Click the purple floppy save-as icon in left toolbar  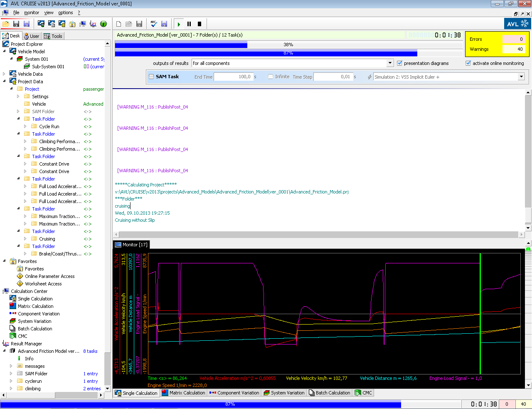27,24
